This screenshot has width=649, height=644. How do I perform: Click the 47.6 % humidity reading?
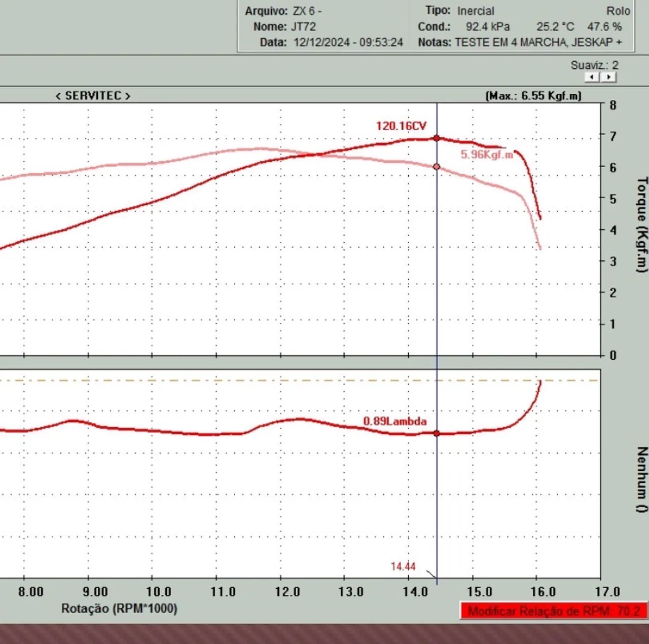[604, 26]
